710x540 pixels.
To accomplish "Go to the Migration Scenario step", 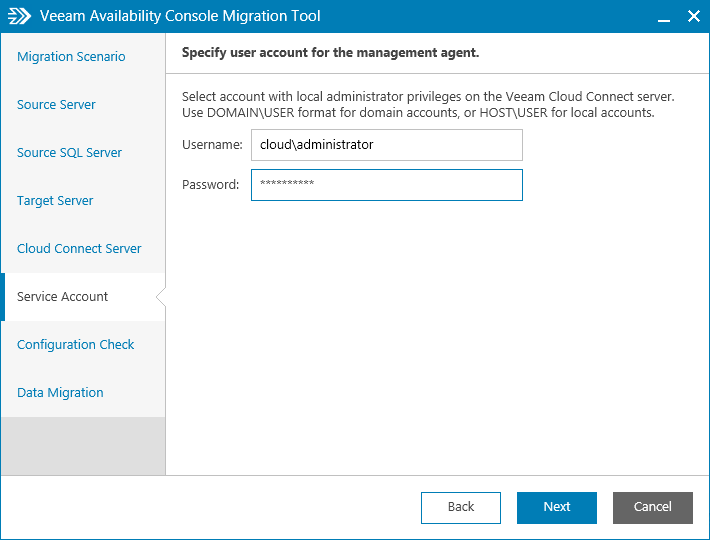I will [71, 57].
